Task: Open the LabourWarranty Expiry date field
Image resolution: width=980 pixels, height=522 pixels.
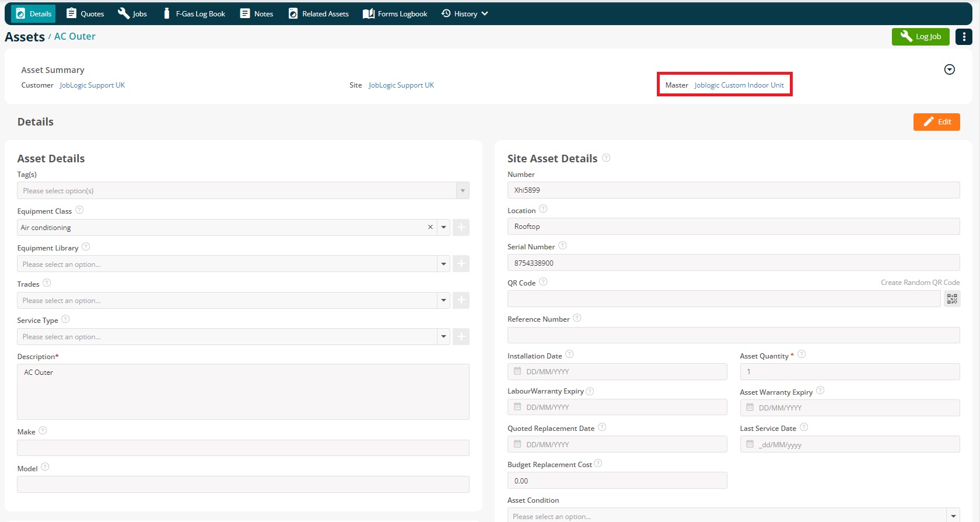Action: (x=617, y=407)
